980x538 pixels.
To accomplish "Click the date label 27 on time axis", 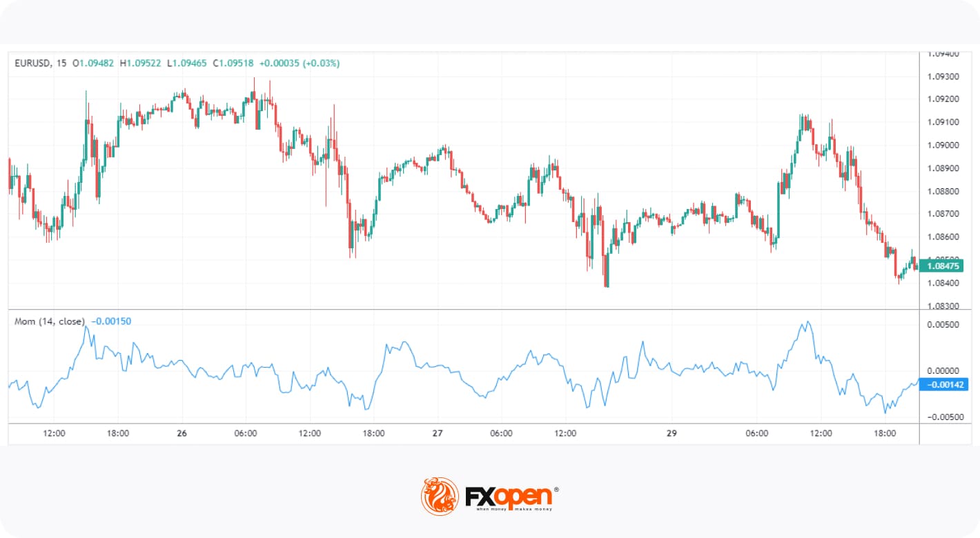I will (437, 433).
